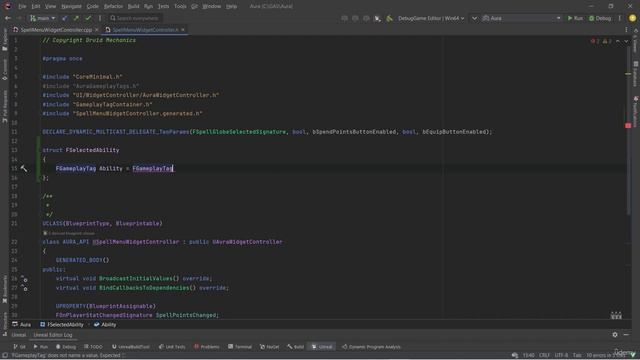This screenshot has height=360, width=640.
Task: Open the Debug tool window
Action: coord(66,347)
